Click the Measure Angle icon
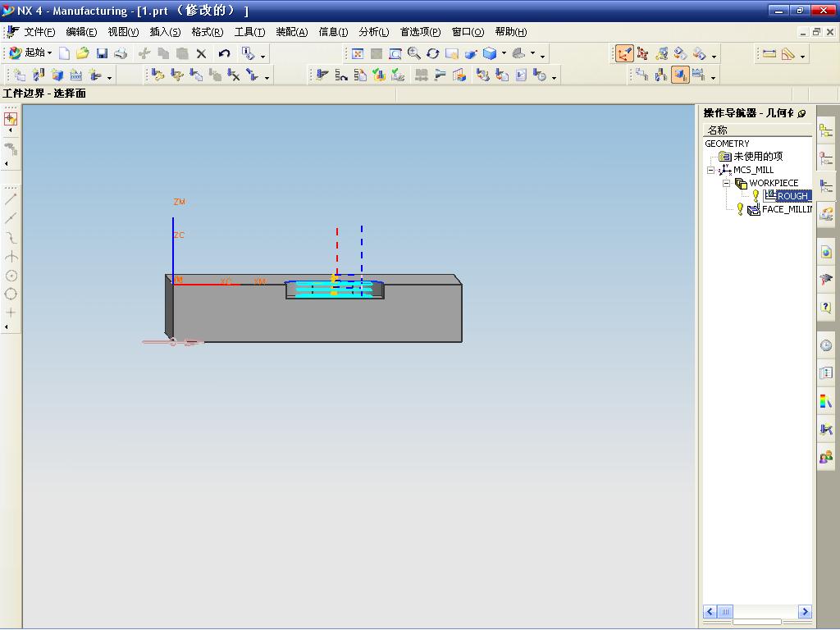 pyautogui.click(x=788, y=53)
